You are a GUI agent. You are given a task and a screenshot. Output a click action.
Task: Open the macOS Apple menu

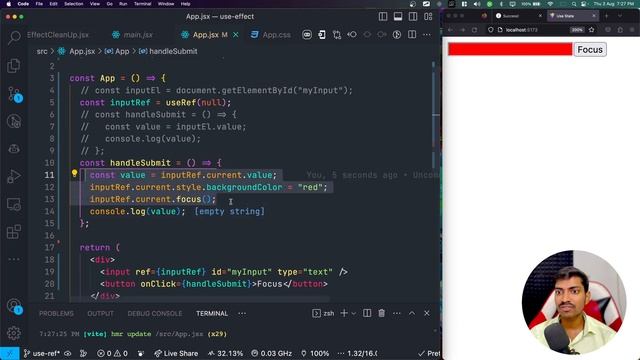pyautogui.click(x=9, y=4)
